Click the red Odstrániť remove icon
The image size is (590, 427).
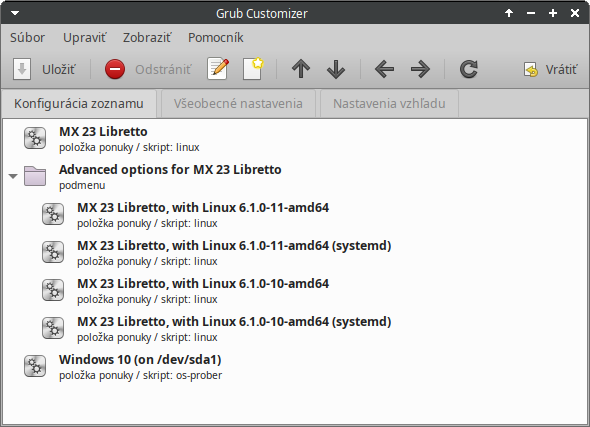[x=115, y=69]
